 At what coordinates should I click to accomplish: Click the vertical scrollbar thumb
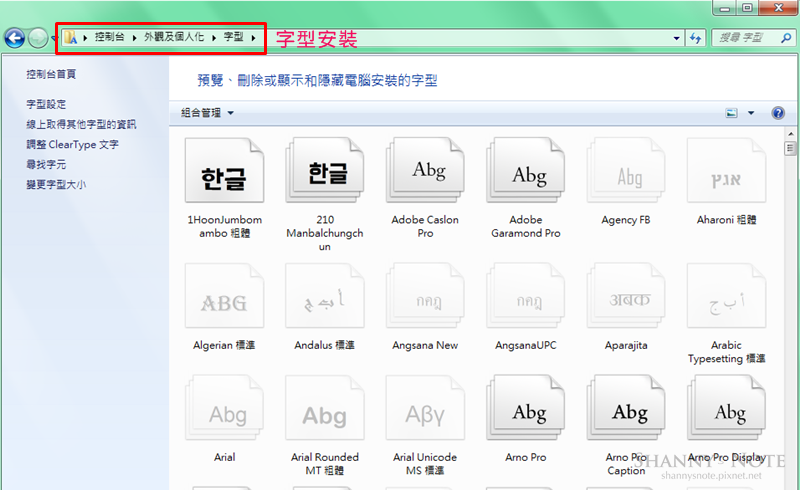(x=790, y=149)
